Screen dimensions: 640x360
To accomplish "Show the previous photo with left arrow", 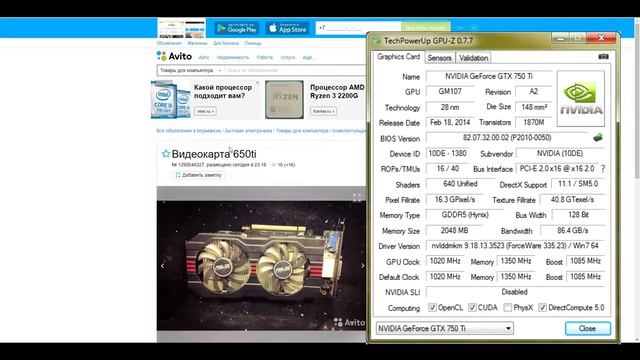I will (162, 266).
